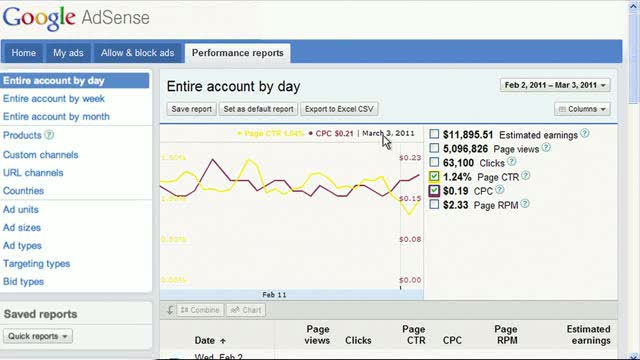Viewport: 640px width, 360px height.
Task: Click the 5,096,826 page views value
Action: click(465, 149)
